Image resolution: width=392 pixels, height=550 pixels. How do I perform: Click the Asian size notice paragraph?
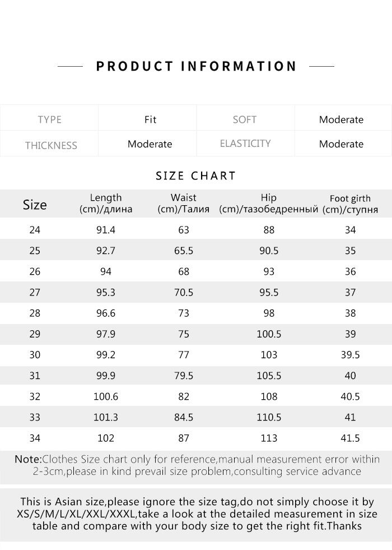click(196, 514)
